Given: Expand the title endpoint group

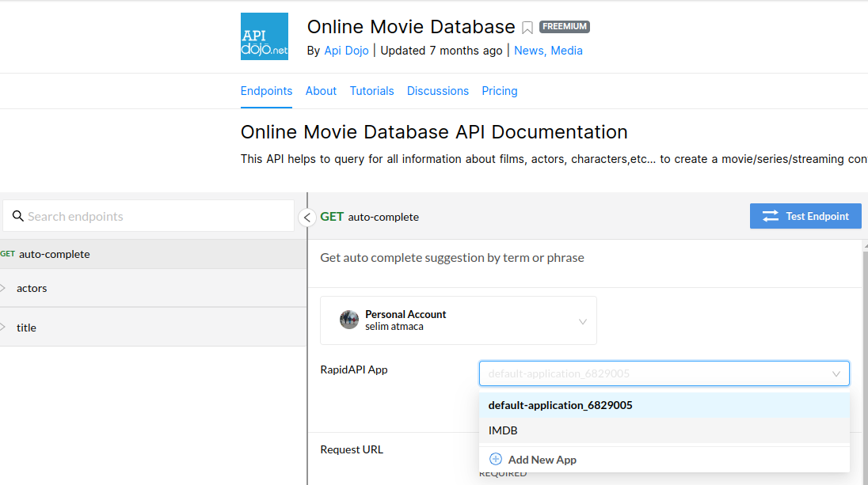Looking at the screenshot, I should point(154,328).
